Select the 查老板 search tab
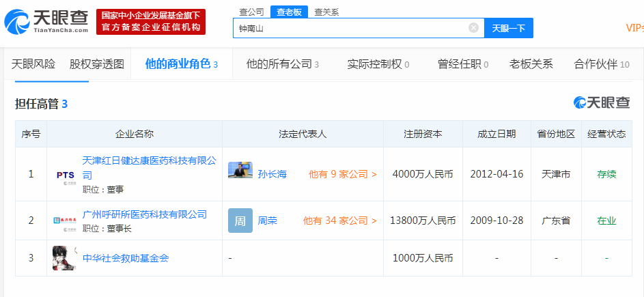The image size is (644, 297). point(289,12)
